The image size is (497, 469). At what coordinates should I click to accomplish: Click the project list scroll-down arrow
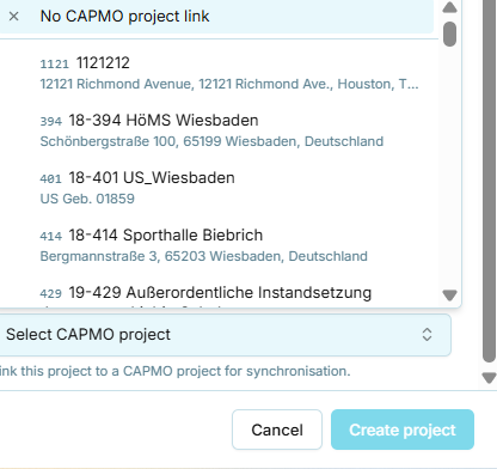[x=450, y=295]
